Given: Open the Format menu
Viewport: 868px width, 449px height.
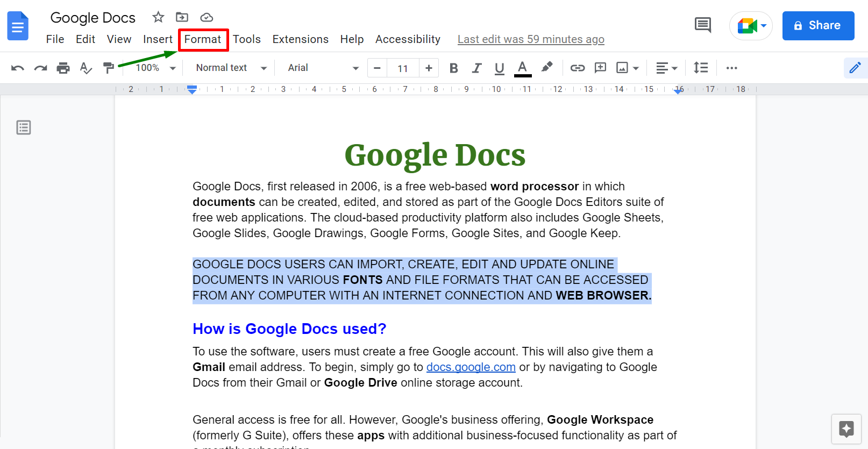Looking at the screenshot, I should 203,39.
